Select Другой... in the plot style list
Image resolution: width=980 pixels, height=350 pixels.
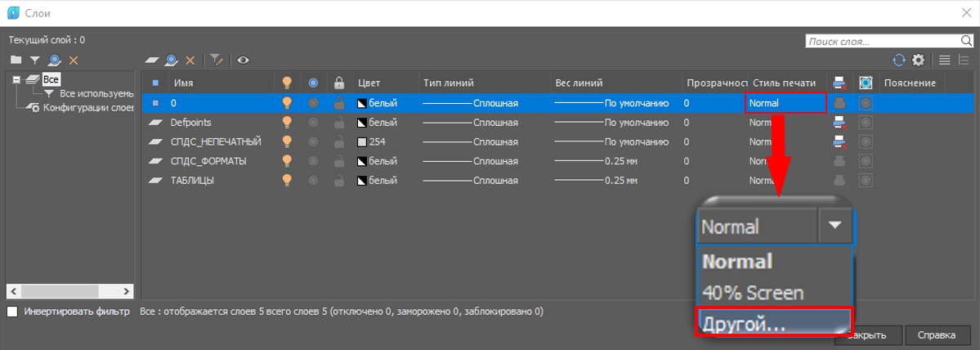[773, 322]
